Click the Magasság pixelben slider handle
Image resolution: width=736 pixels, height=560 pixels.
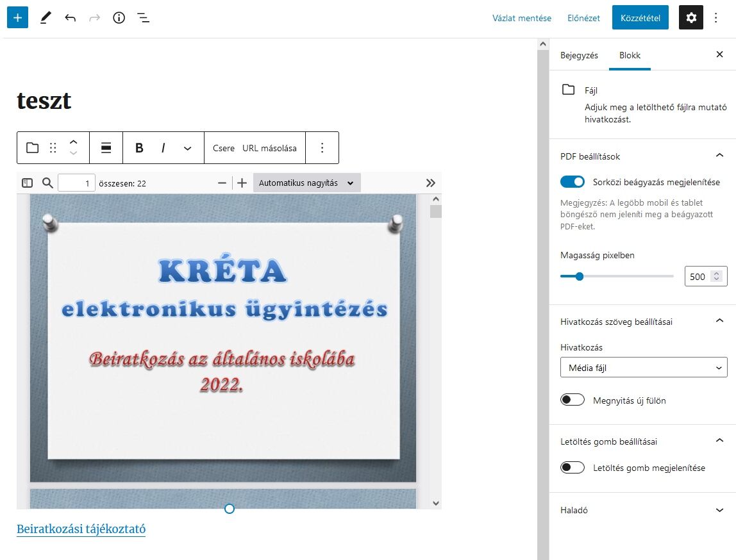579,276
